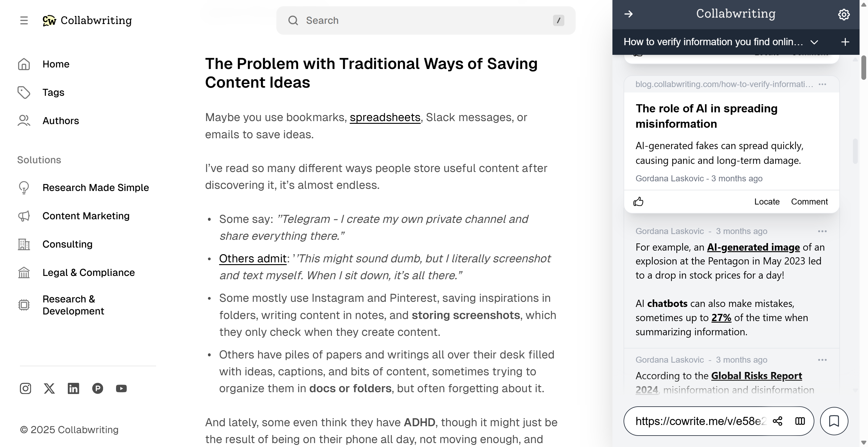This screenshot has width=868, height=447.
Task: Click the Authors people icon
Action: [24, 120]
